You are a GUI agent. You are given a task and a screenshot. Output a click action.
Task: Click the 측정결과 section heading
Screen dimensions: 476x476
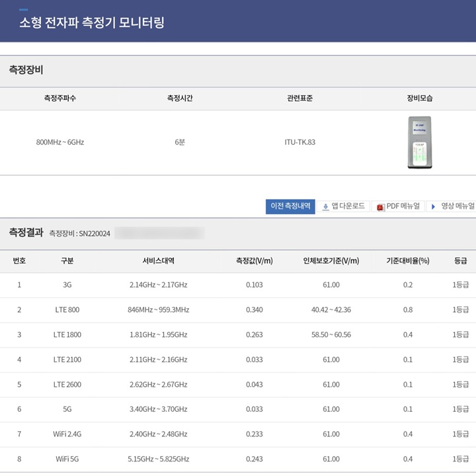[x=26, y=233]
